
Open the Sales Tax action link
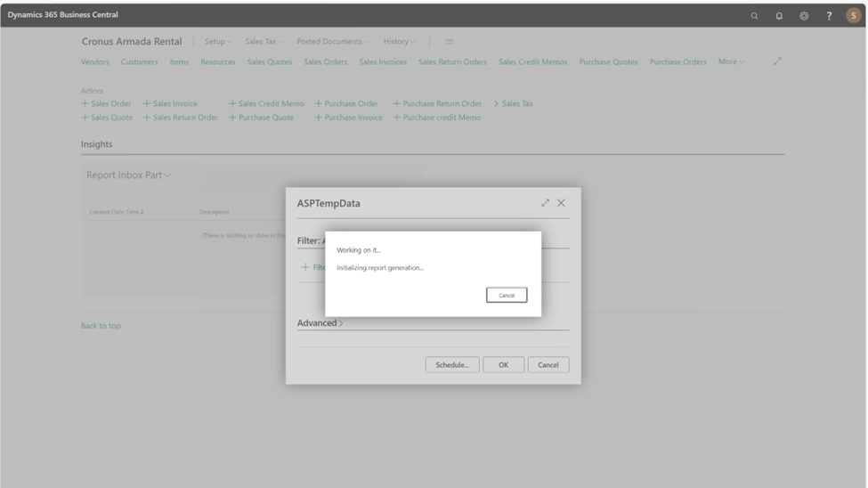tap(513, 103)
